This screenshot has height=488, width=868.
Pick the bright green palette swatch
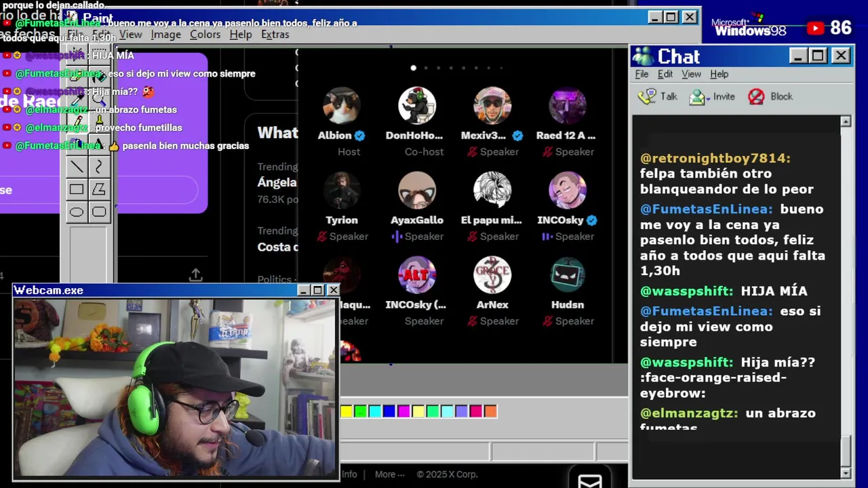tap(361, 411)
